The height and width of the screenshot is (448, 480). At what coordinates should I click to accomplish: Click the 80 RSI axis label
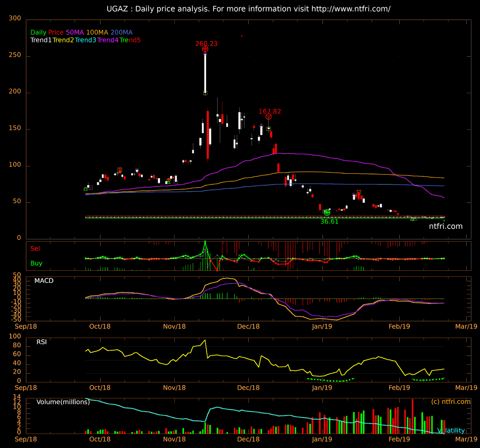[x=16, y=346]
